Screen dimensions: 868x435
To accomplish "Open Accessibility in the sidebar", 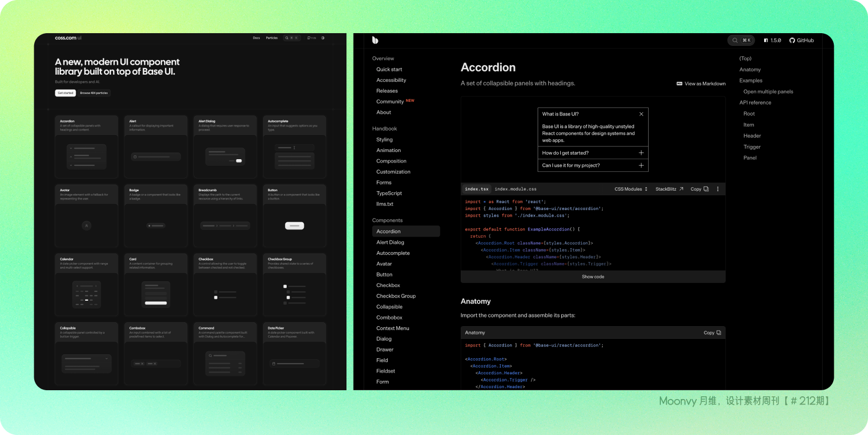I will (391, 80).
